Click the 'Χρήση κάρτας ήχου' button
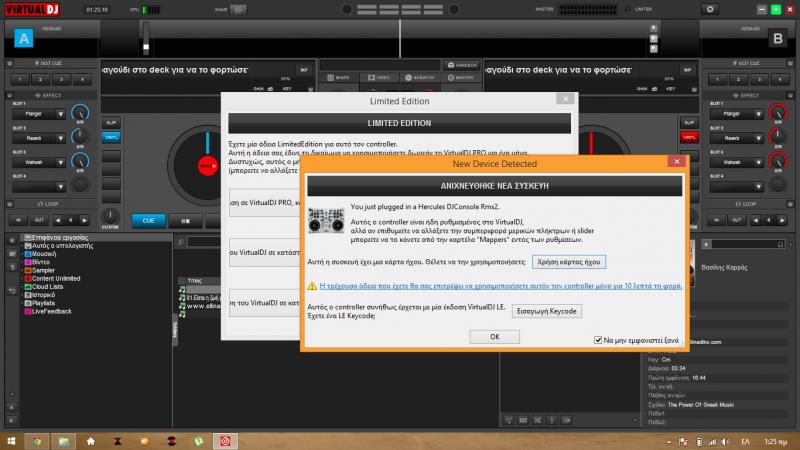 tap(570, 261)
